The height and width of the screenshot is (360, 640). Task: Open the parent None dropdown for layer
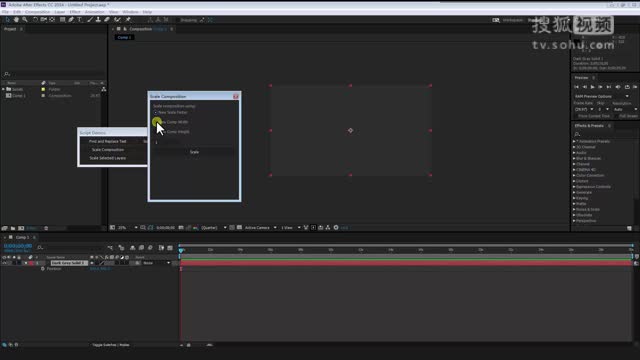point(156,263)
